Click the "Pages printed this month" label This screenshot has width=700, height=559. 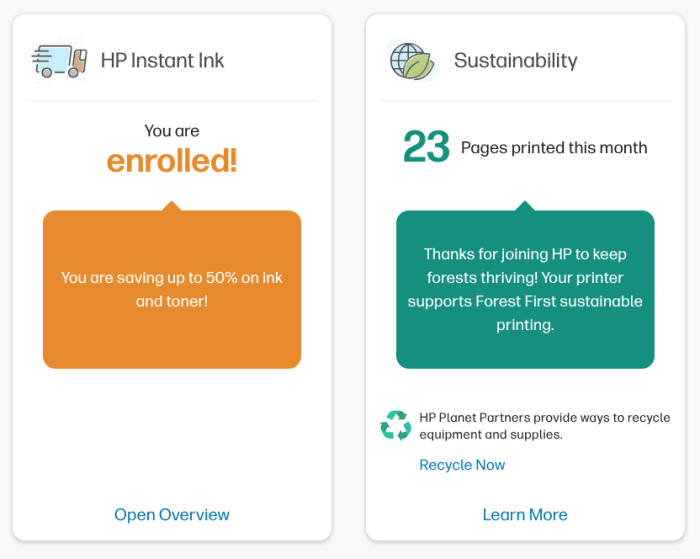pyautogui.click(x=554, y=148)
